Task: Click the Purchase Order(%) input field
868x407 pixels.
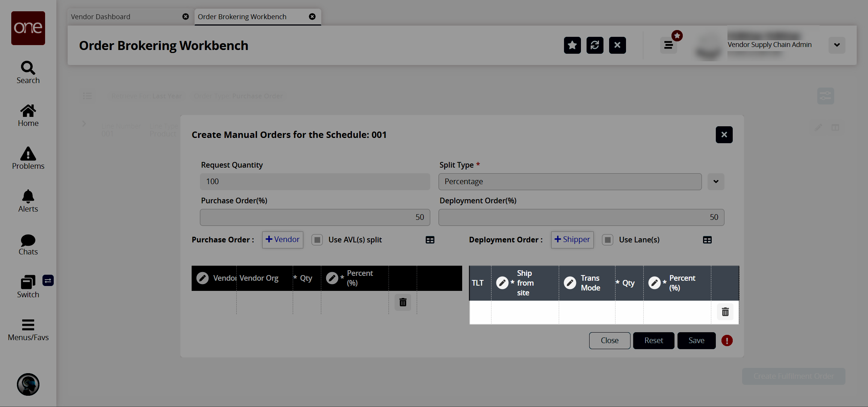Action: (x=315, y=217)
